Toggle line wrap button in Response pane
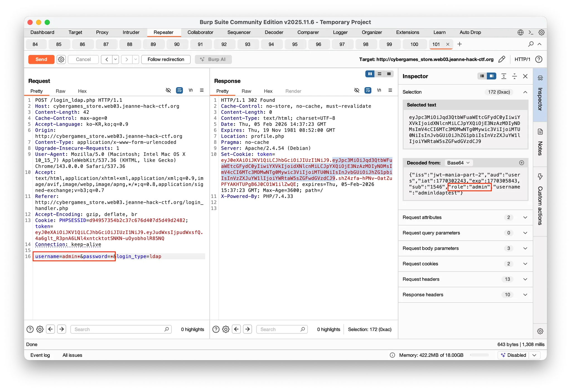The height and width of the screenshot is (392, 571). click(368, 90)
